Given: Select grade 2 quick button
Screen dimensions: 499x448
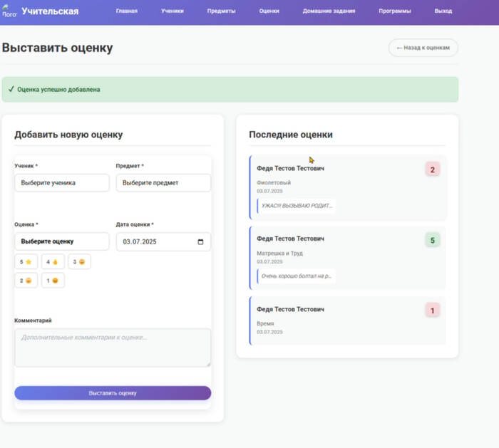Looking at the screenshot, I should point(26,281).
